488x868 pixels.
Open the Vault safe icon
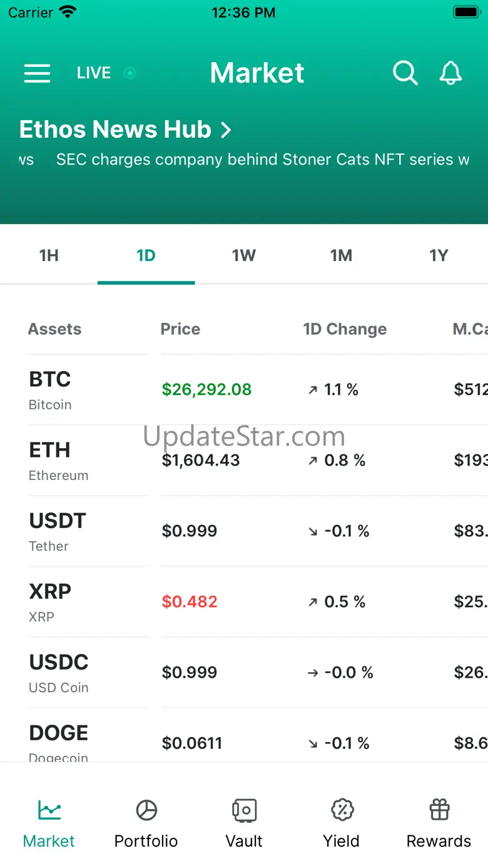[x=244, y=810]
